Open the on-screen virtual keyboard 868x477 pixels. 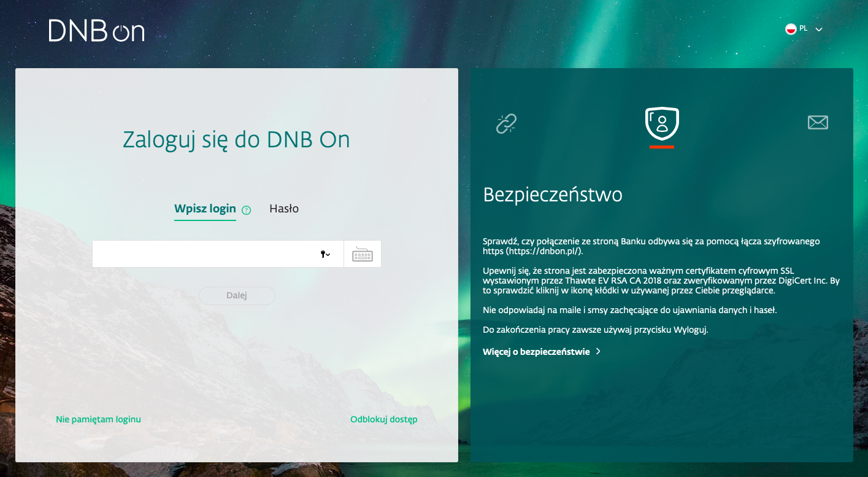[x=363, y=254]
